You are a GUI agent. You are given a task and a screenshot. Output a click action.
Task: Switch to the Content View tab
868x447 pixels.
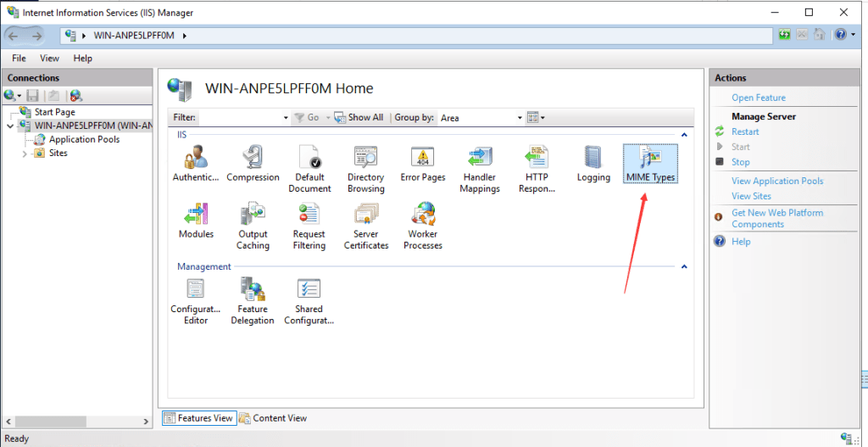click(x=273, y=418)
